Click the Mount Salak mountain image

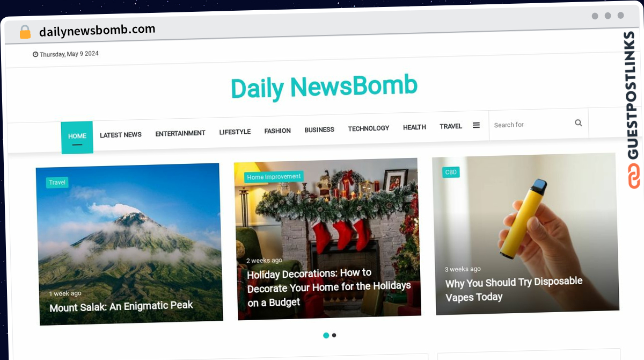pyautogui.click(x=129, y=244)
